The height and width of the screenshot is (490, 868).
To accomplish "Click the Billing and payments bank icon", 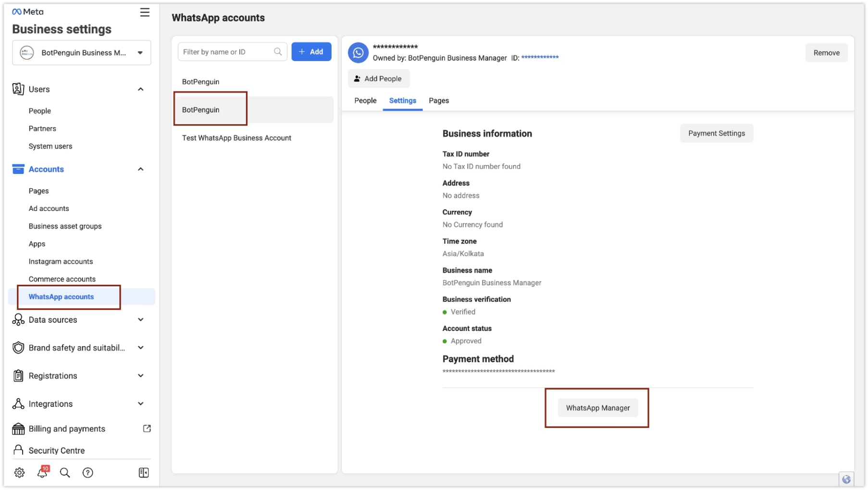I will (18, 429).
